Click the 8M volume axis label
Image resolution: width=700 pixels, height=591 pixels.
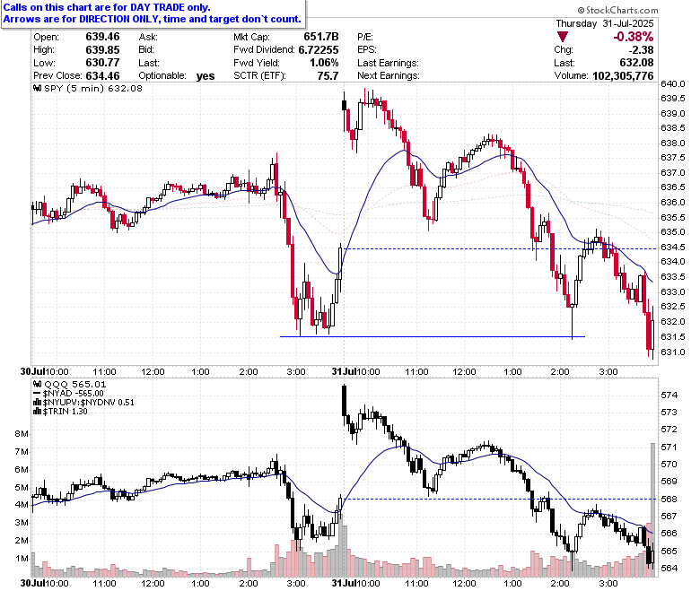(x=22, y=434)
